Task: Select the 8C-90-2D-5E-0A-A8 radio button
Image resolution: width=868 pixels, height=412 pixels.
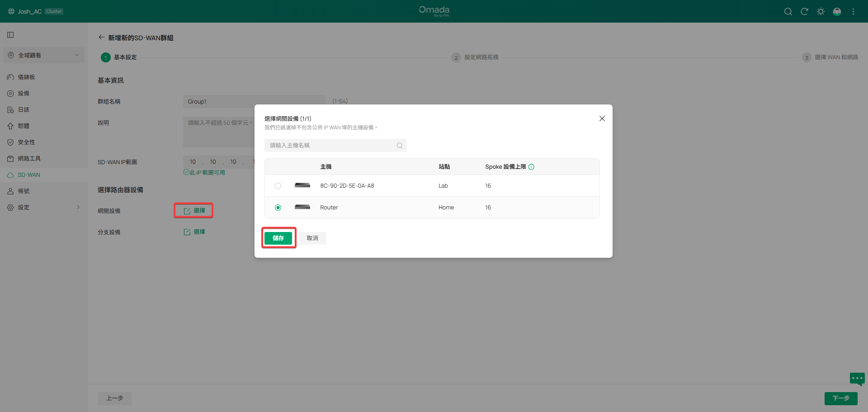Action: pos(278,186)
